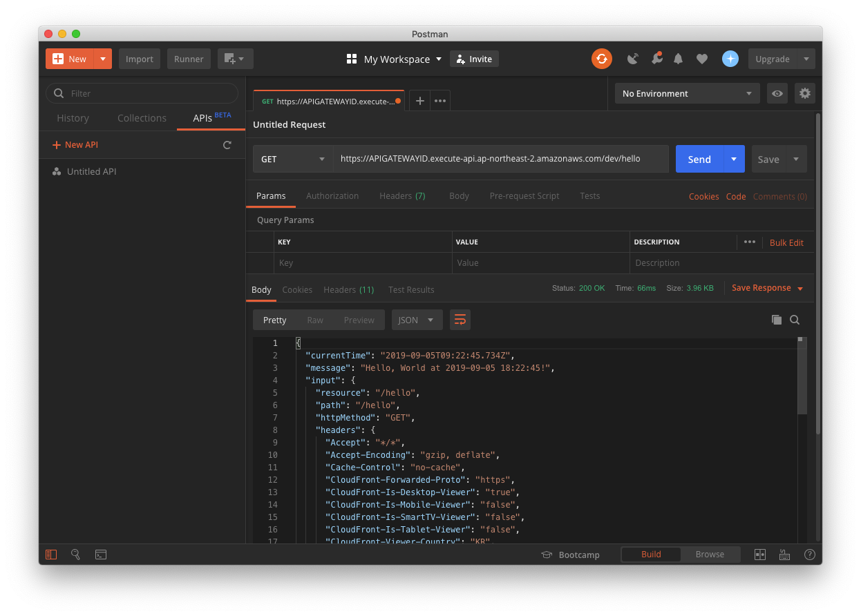Click the query param Key field

click(362, 263)
